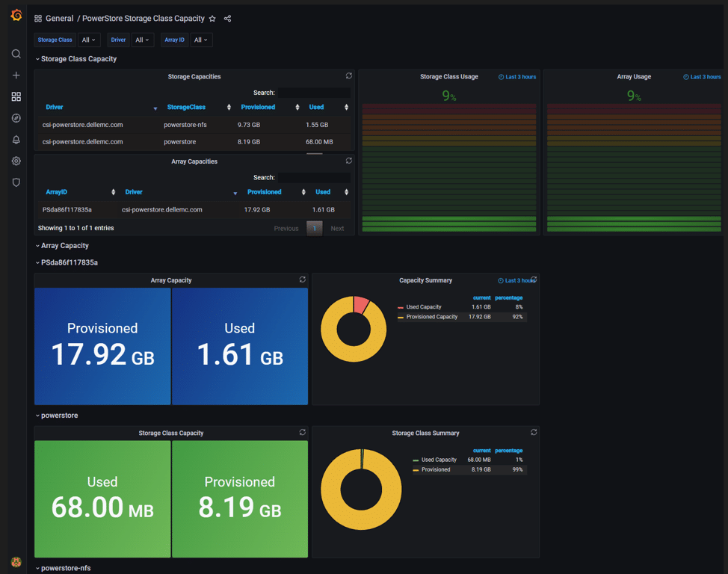This screenshot has height=574, width=728.
Task: Click the user avatar in sidebar
Action: point(16,562)
